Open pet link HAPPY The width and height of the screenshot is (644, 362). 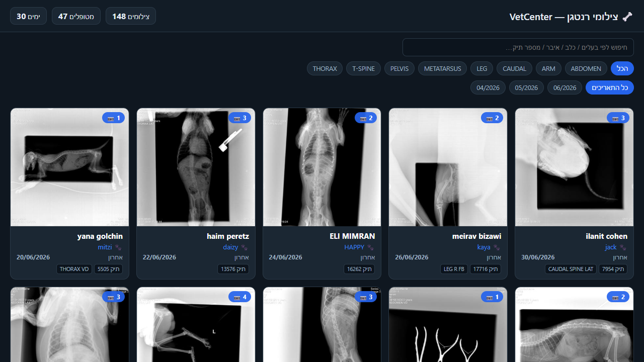click(354, 247)
